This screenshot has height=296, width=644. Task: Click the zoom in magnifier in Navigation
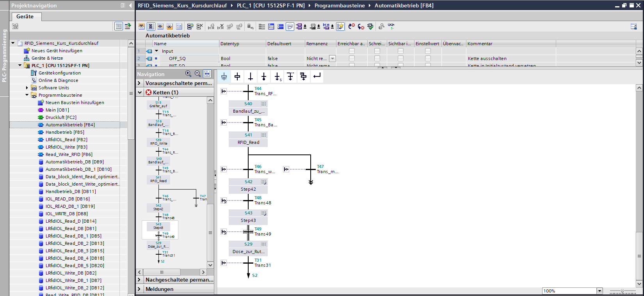click(188, 74)
